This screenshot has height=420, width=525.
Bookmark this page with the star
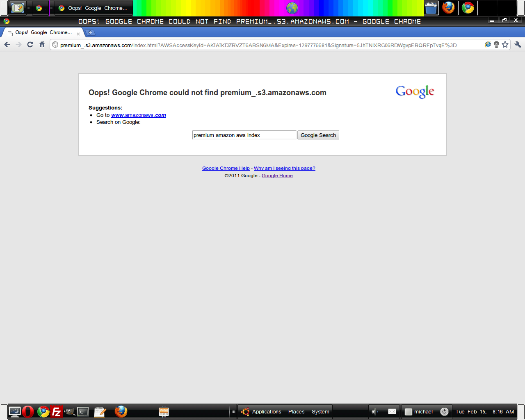click(505, 45)
